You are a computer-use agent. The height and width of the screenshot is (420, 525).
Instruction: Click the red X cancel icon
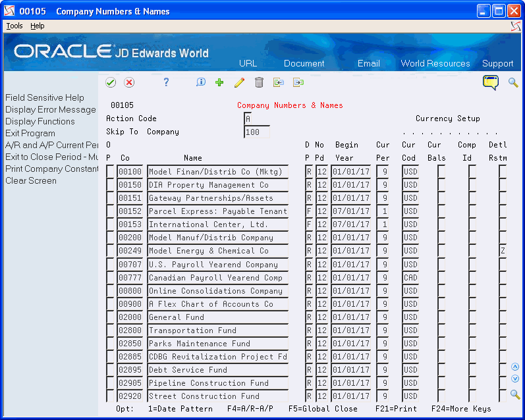[x=129, y=82]
